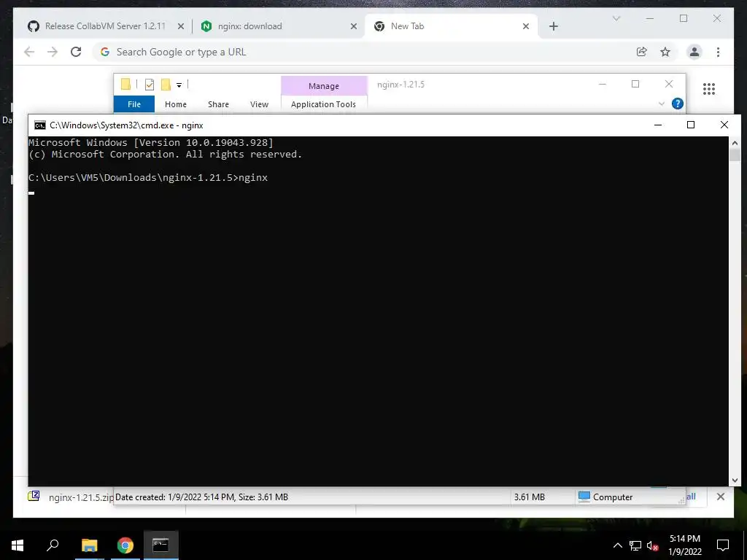This screenshot has width=747, height=560.
Task: Minimize the cmd.exe window
Action: click(x=658, y=125)
